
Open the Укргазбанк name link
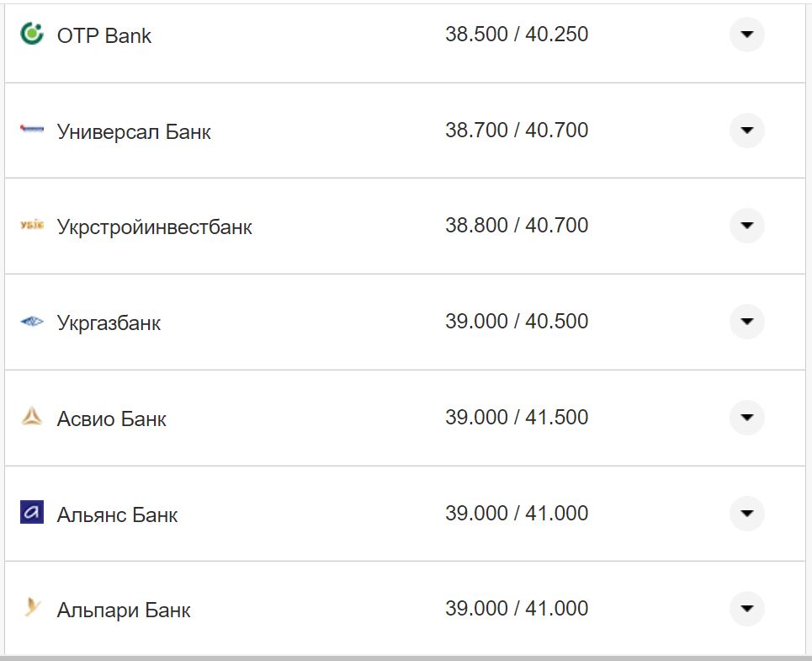coord(109,323)
